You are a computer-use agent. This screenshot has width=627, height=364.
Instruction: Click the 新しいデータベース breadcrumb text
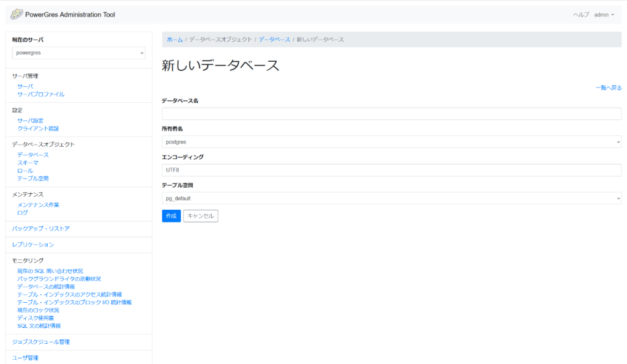320,40
